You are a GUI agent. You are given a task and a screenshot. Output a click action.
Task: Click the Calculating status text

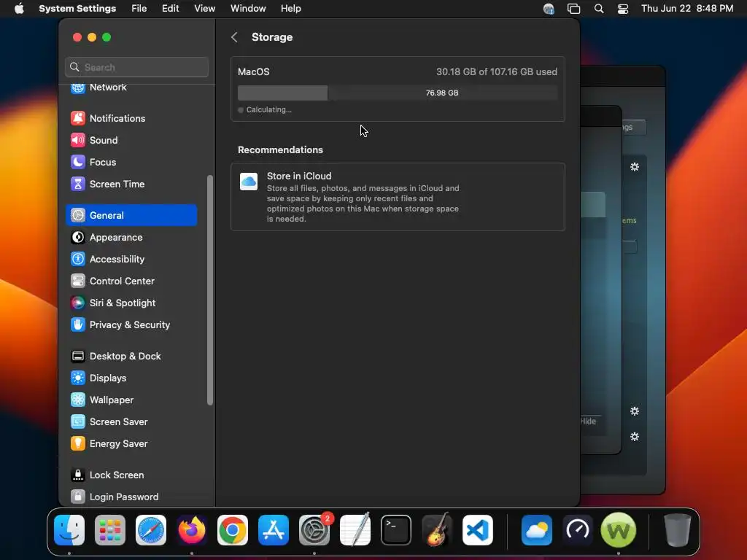[x=268, y=109]
